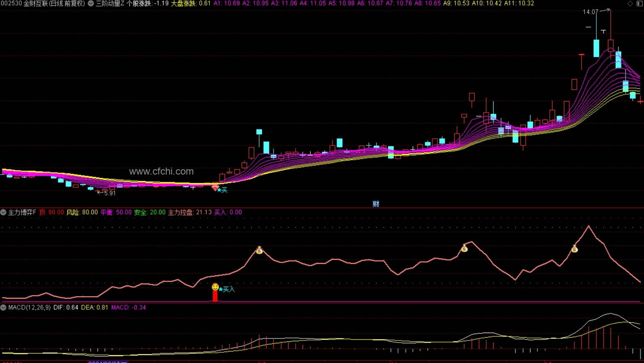Click the A2: 10.95 line value
Screen dimensions: 644x363
pos(255,3)
